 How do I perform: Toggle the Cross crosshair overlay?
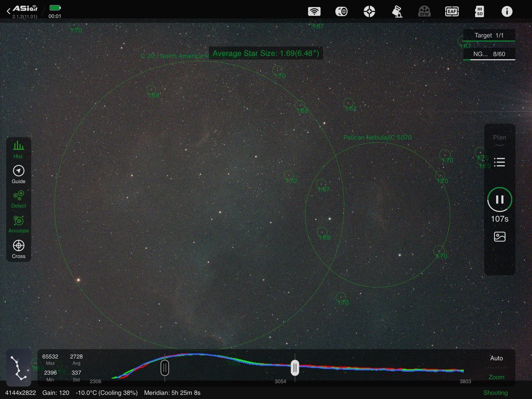(19, 250)
